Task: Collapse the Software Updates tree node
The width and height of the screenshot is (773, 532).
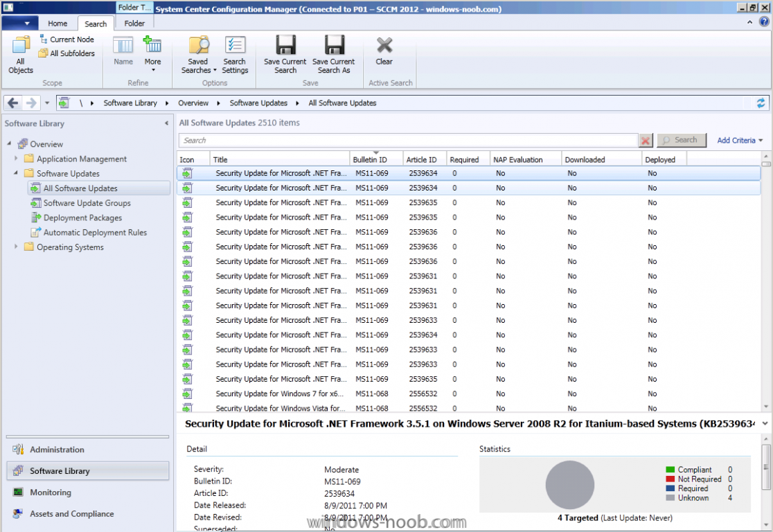Action: 16,173
